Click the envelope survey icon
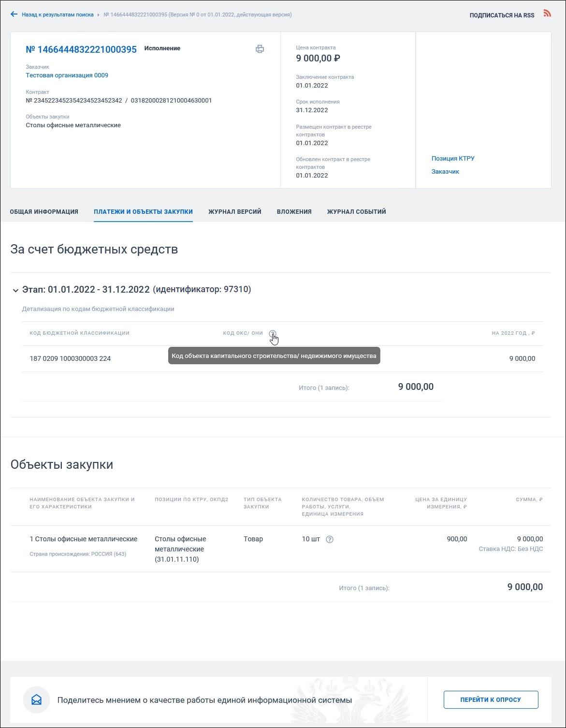Viewport: 566px width, 728px height. (x=37, y=700)
